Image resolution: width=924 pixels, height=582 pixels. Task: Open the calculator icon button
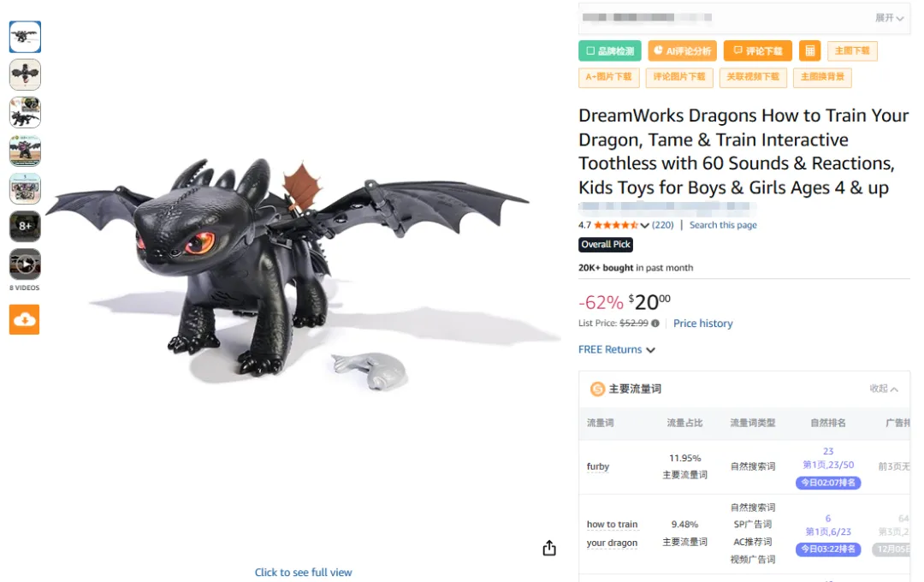pyautogui.click(x=809, y=50)
